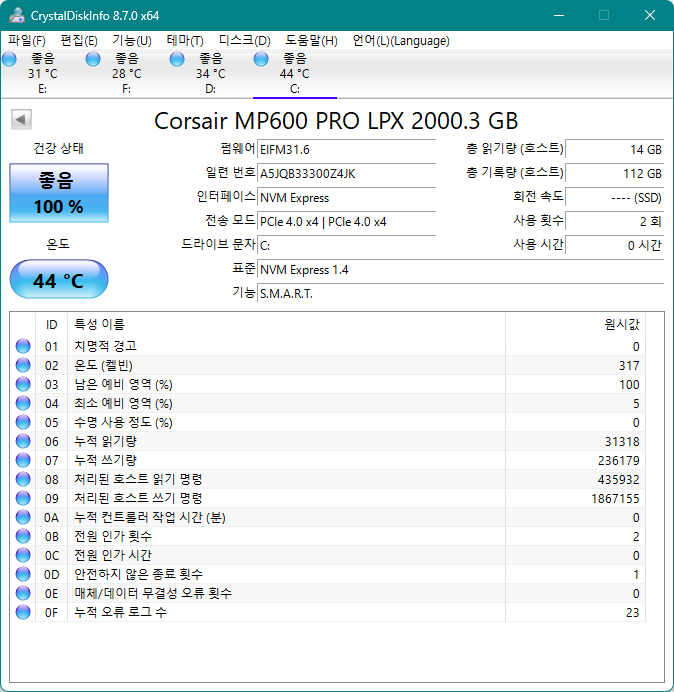The width and height of the screenshot is (674, 692).
Task: Minimize the CrystalDiskInfo window
Action: [559, 15]
